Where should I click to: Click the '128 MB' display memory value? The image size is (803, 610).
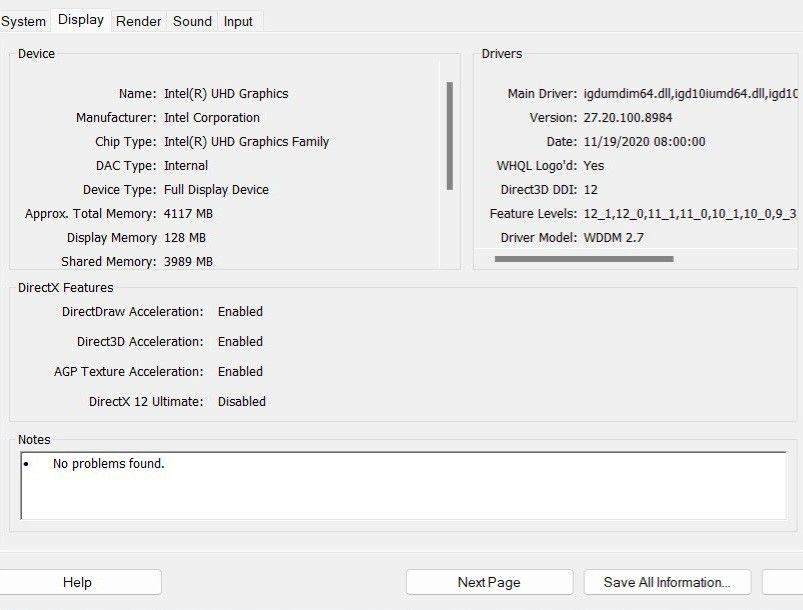(184, 238)
